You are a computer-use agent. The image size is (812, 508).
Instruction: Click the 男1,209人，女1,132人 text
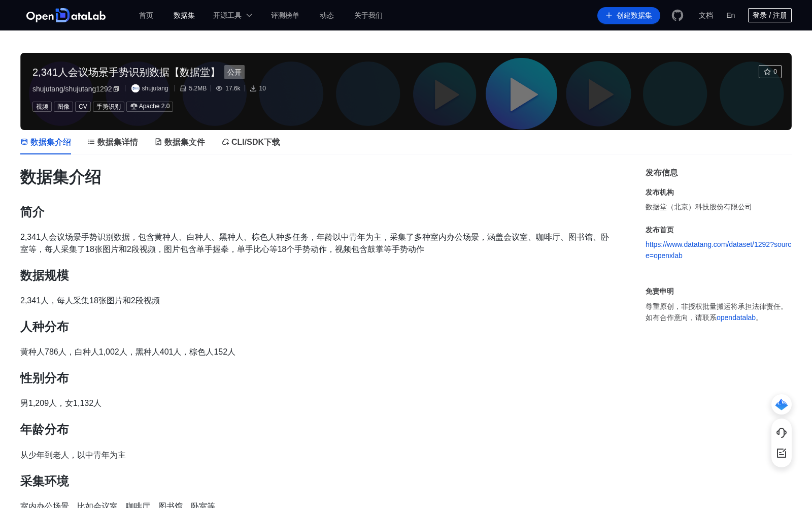click(x=61, y=403)
